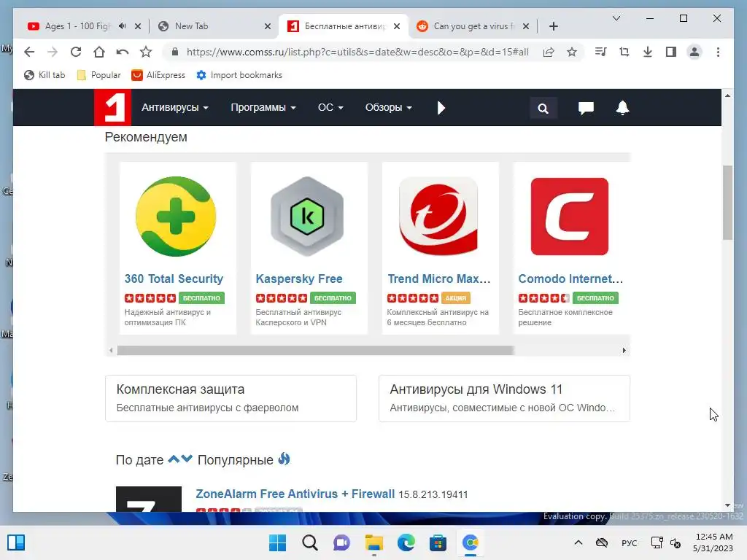Click the page vertical scrollbar thumb
The image size is (747, 560).
click(x=727, y=203)
